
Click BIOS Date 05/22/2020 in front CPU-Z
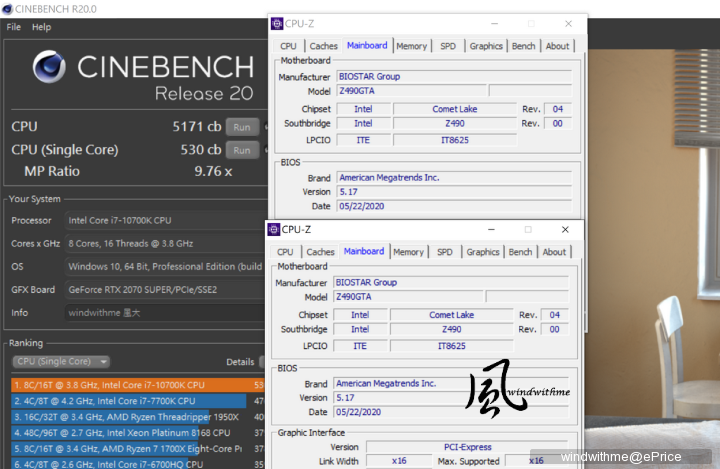pyautogui.click(x=451, y=412)
